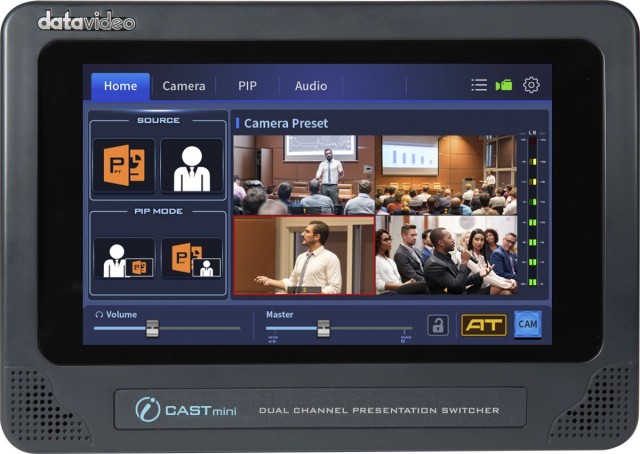
Task: Toggle the CAM button
Action: point(527,325)
